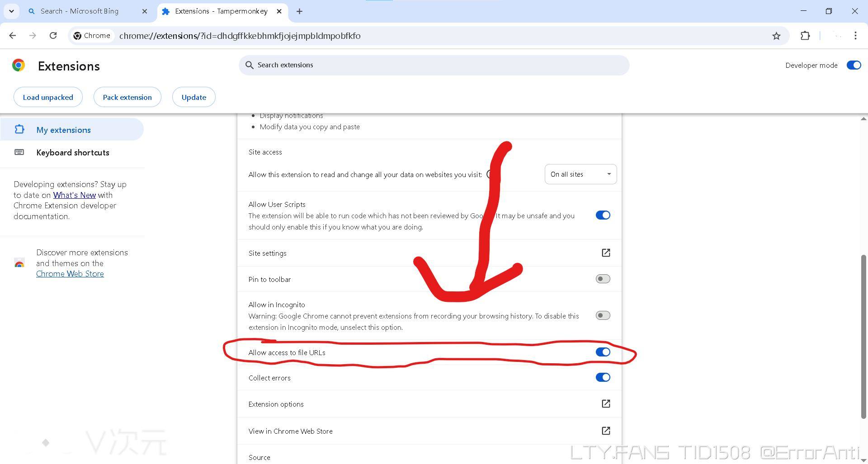868x464 pixels.
Task: Toggle Developer mode off
Action: [x=854, y=65]
